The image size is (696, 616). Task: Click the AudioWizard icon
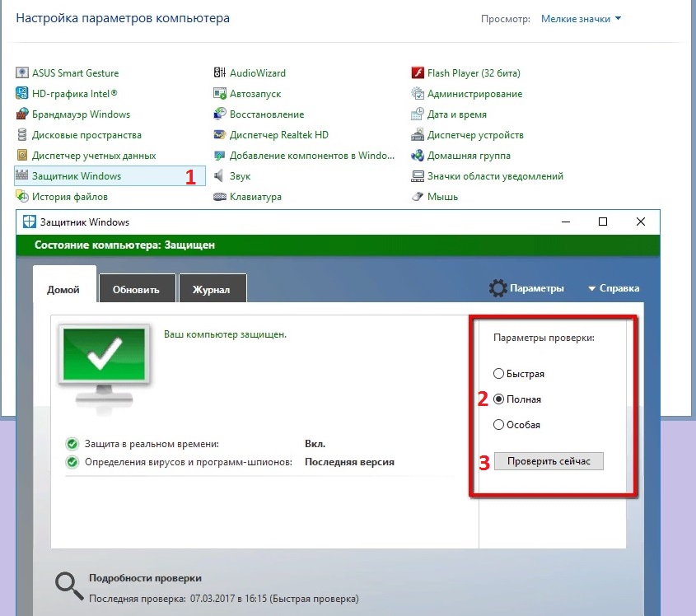(220, 72)
